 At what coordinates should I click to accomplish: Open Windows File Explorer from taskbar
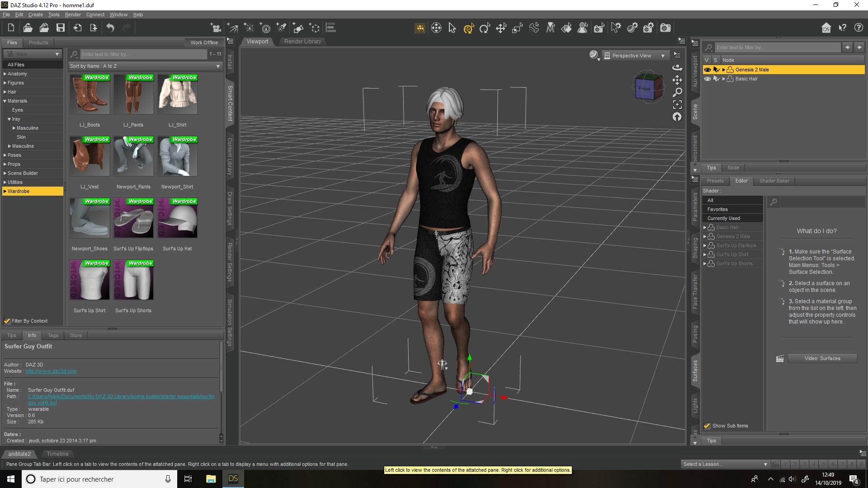pos(211,479)
